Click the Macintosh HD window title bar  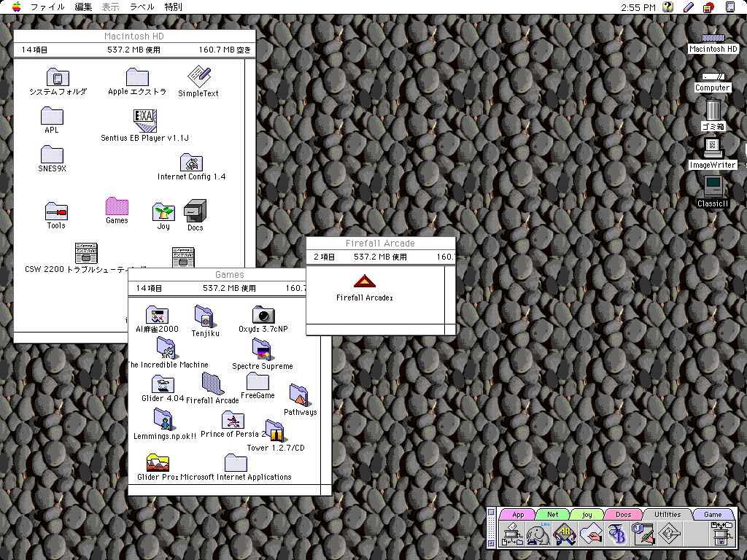point(134,36)
